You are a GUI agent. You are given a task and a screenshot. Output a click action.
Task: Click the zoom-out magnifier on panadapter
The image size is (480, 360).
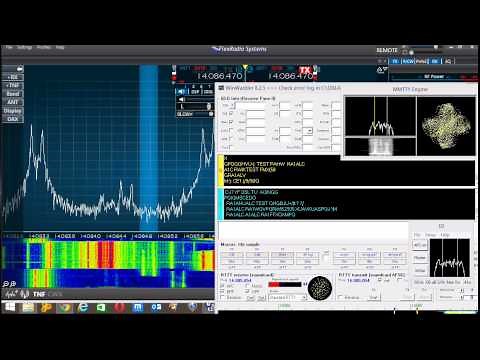6,284
